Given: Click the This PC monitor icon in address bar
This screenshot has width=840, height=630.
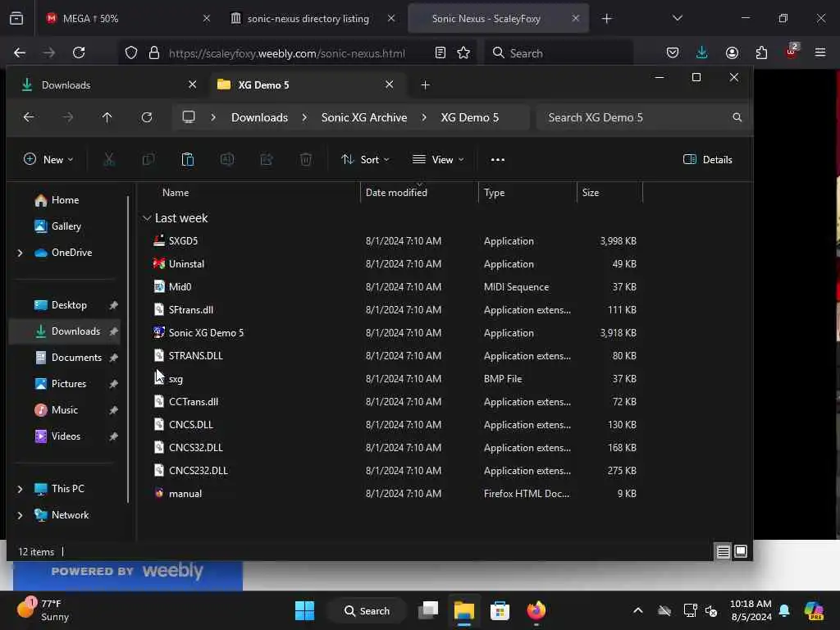Looking at the screenshot, I should tap(189, 116).
